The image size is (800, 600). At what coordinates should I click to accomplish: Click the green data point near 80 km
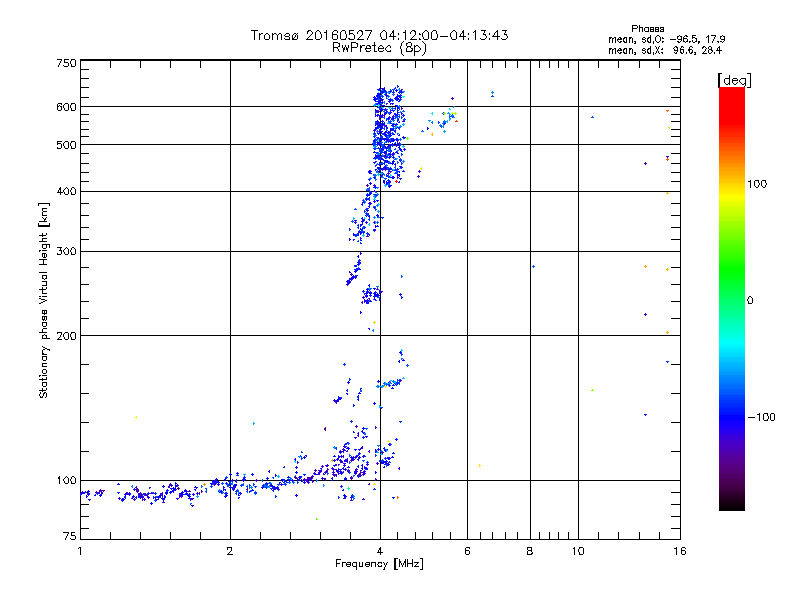pyautogui.click(x=317, y=519)
